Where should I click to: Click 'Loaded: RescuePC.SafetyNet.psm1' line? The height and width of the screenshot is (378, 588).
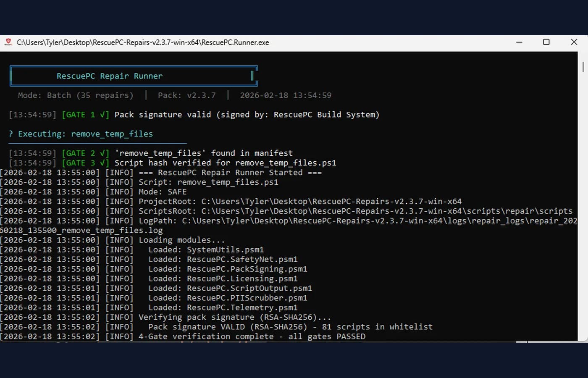tap(149, 260)
